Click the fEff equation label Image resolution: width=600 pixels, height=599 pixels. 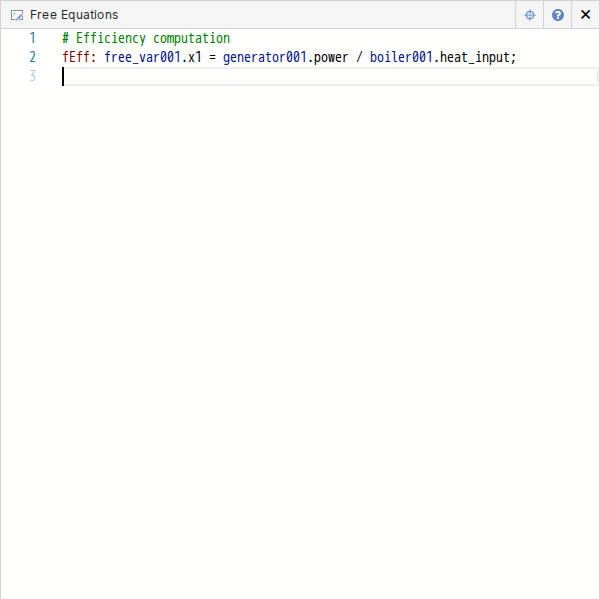point(75,57)
